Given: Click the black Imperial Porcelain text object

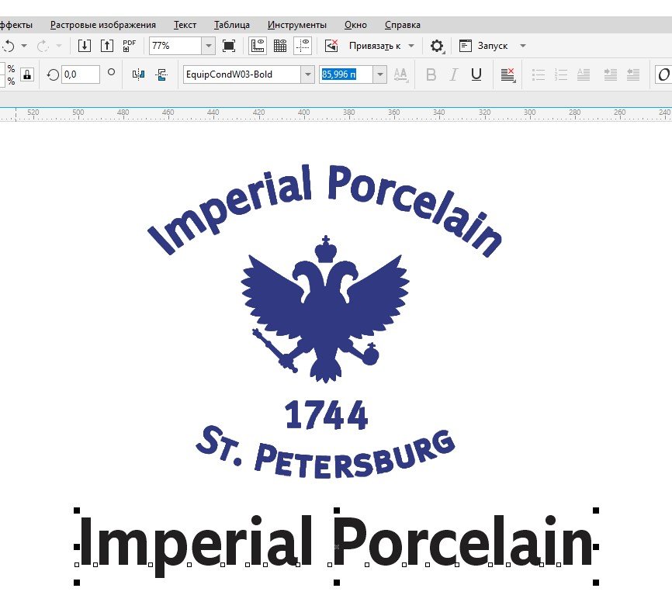Looking at the screenshot, I should click(336, 545).
